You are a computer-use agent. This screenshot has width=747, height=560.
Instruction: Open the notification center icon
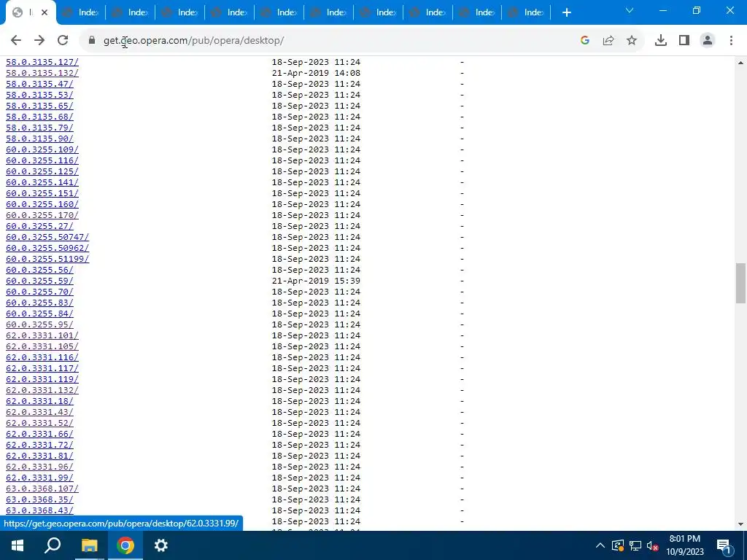click(x=724, y=545)
